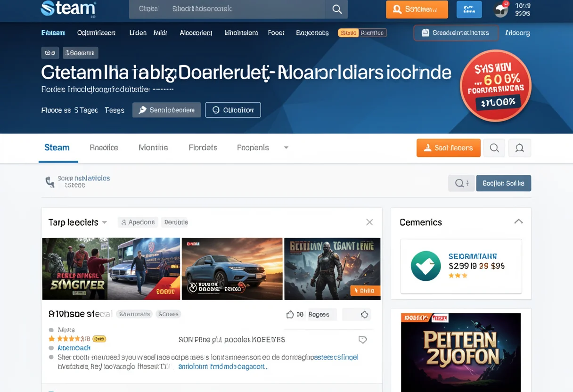Open the 'Adoorg' item at nav bar end
Image resolution: width=573 pixels, height=392 pixels.
[517, 33]
